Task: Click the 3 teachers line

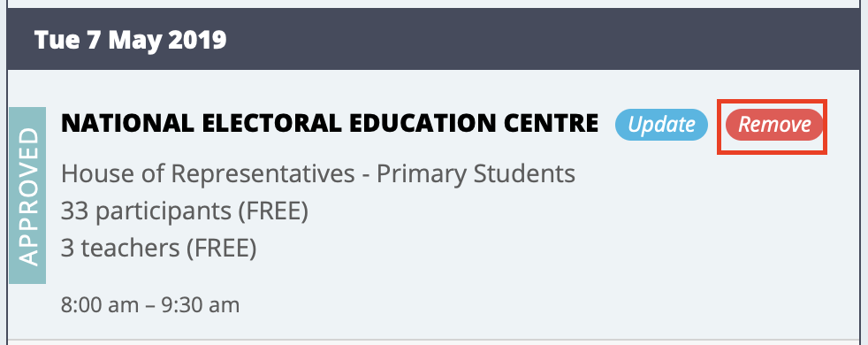Action: (x=159, y=248)
